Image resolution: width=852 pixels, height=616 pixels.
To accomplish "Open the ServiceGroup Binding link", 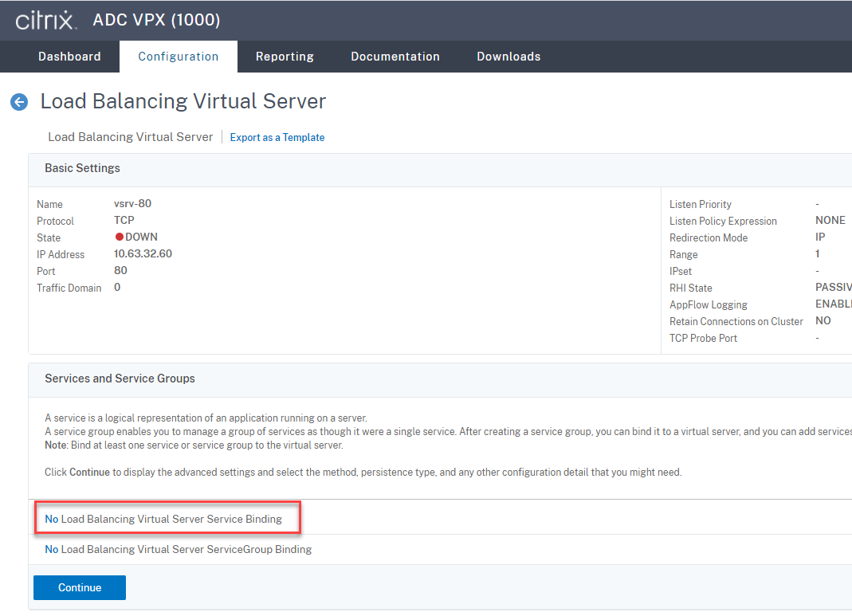I will (x=177, y=549).
